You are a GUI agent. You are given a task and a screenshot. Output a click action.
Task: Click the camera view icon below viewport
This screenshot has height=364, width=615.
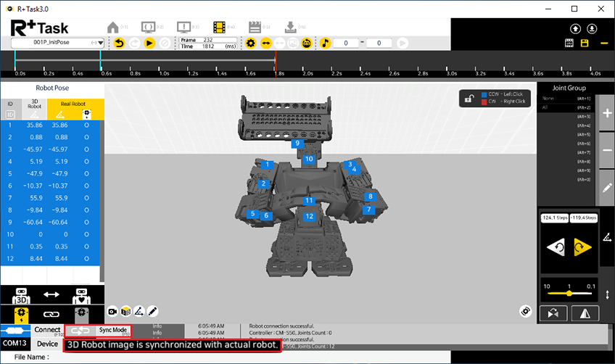pyautogui.click(x=112, y=310)
